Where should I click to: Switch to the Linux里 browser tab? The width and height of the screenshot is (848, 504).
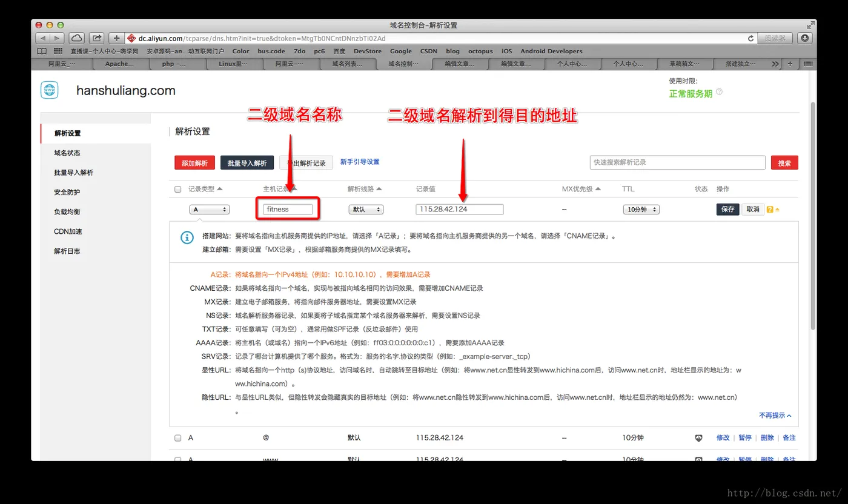[x=233, y=64]
